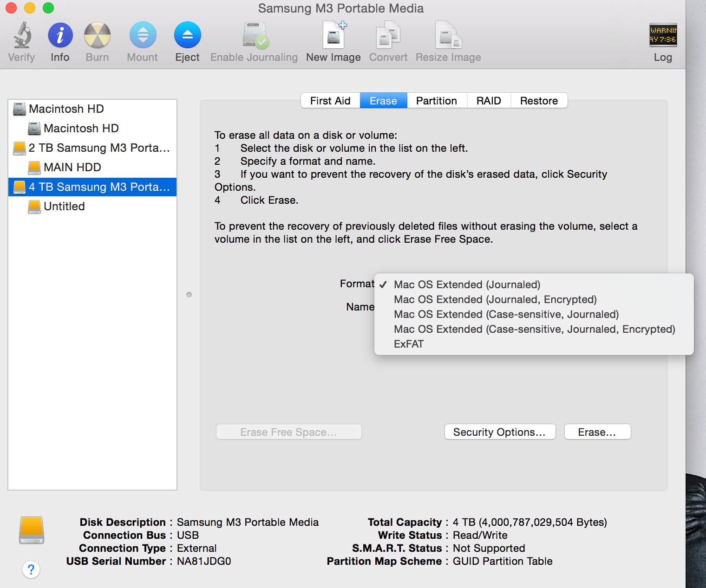Click the 2 TB Samsung drive icon
Viewport: 706px width, 588px height.
pyautogui.click(x=20, y=148)
